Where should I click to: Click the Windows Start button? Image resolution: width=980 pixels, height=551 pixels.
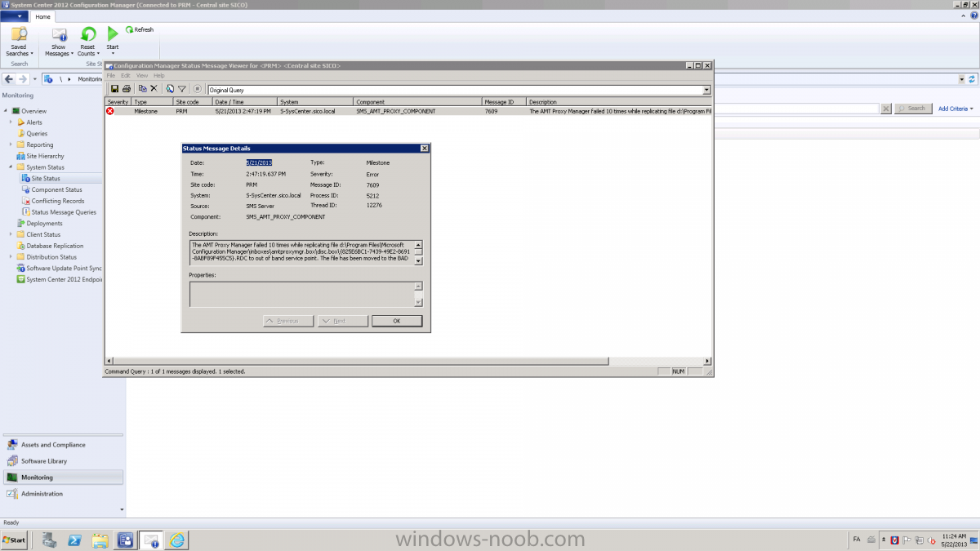[x=15, y=540]
